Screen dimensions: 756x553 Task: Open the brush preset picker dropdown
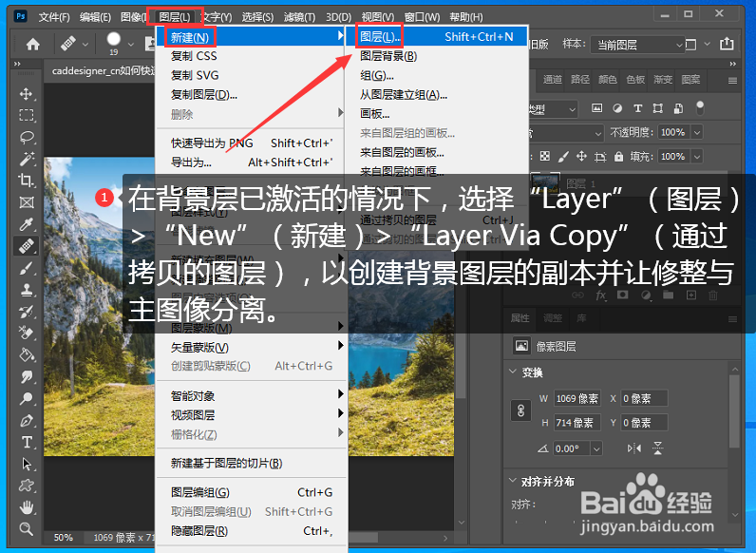coord(131,45)
